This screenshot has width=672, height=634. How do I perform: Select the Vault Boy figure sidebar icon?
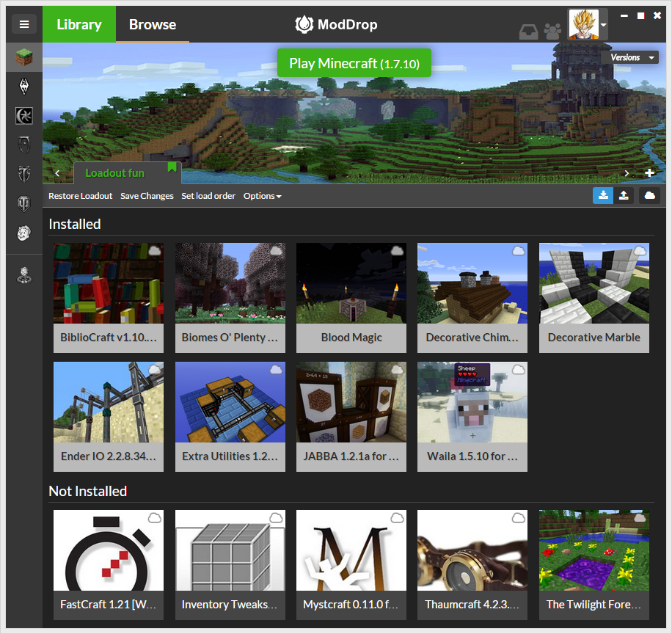pos(24,275)
